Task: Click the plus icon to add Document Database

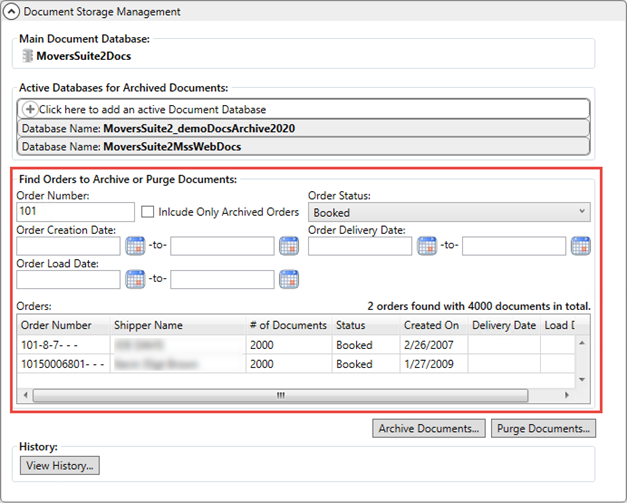Action: point(30,109)
